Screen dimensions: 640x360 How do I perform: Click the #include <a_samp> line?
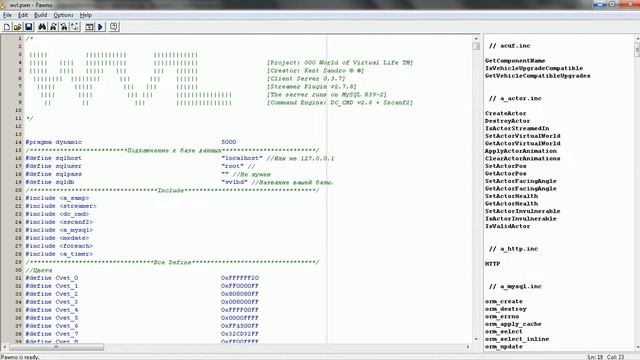[x=57, y=198]
